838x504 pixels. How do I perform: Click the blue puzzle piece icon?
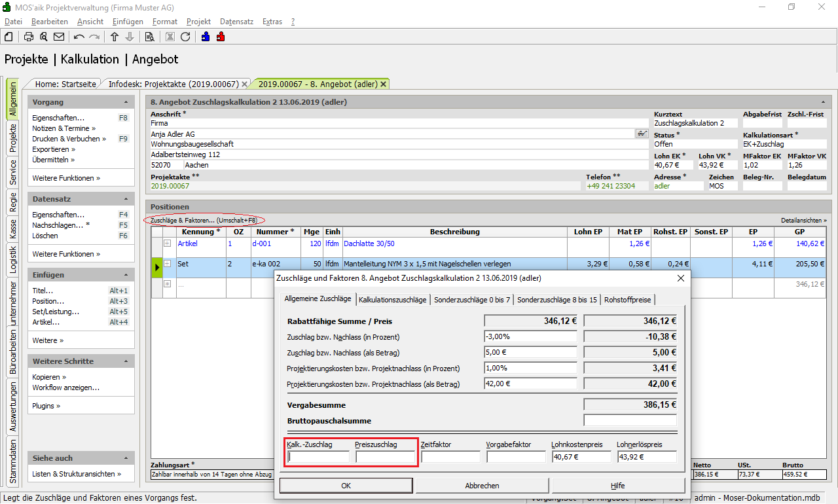(x=206, y=37)
